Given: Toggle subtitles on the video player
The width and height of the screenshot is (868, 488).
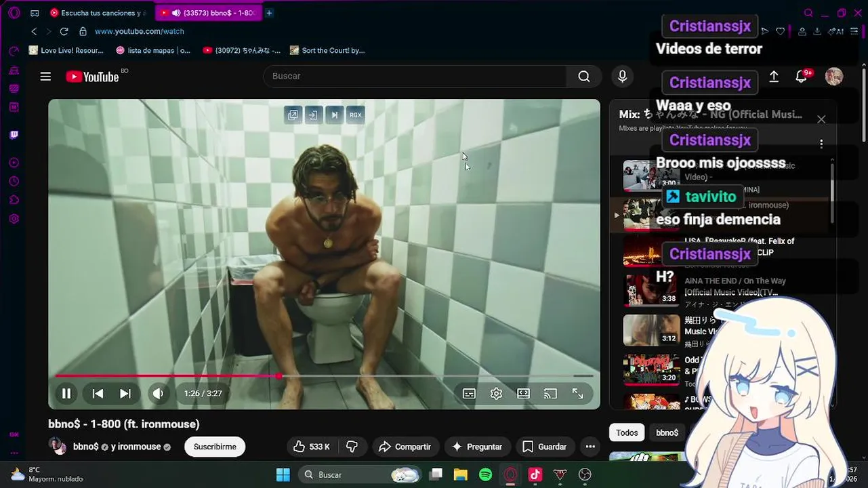Looking at the screenshot, I should 469,393.
